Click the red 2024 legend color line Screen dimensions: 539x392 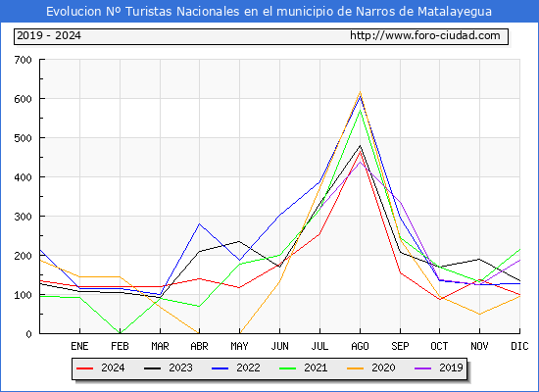click(x=84, y=368)
